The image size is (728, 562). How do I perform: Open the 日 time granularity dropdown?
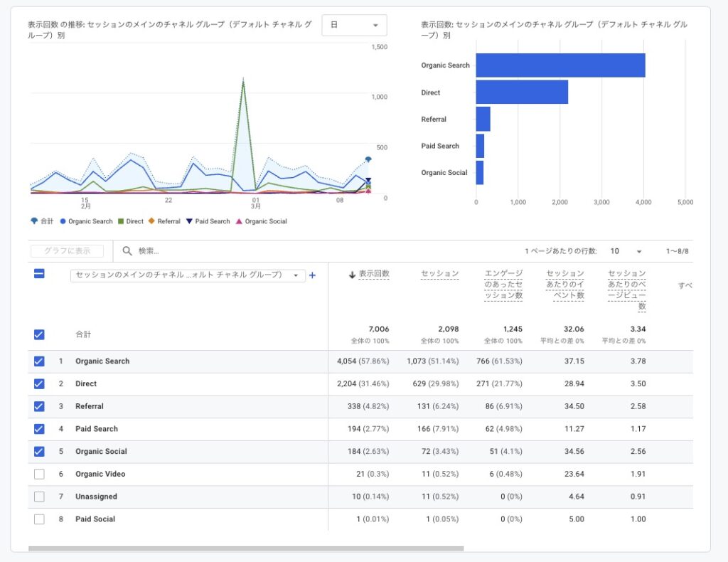click(x=354, y=25)
